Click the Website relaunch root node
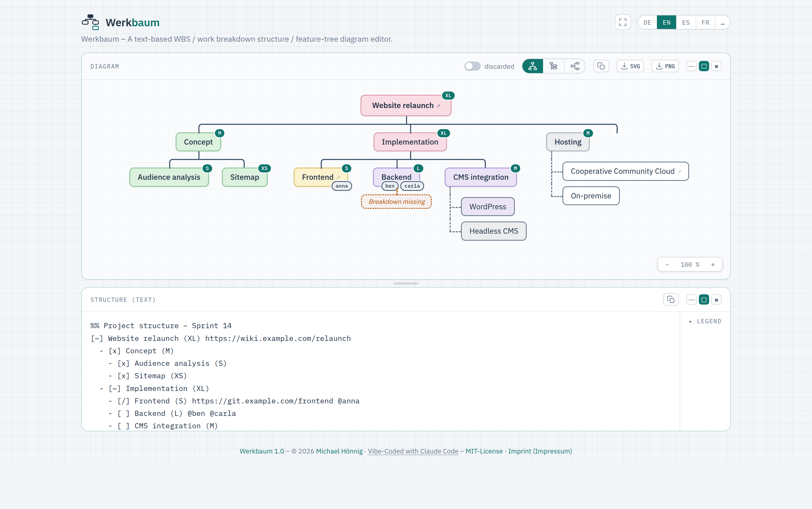 406,105
